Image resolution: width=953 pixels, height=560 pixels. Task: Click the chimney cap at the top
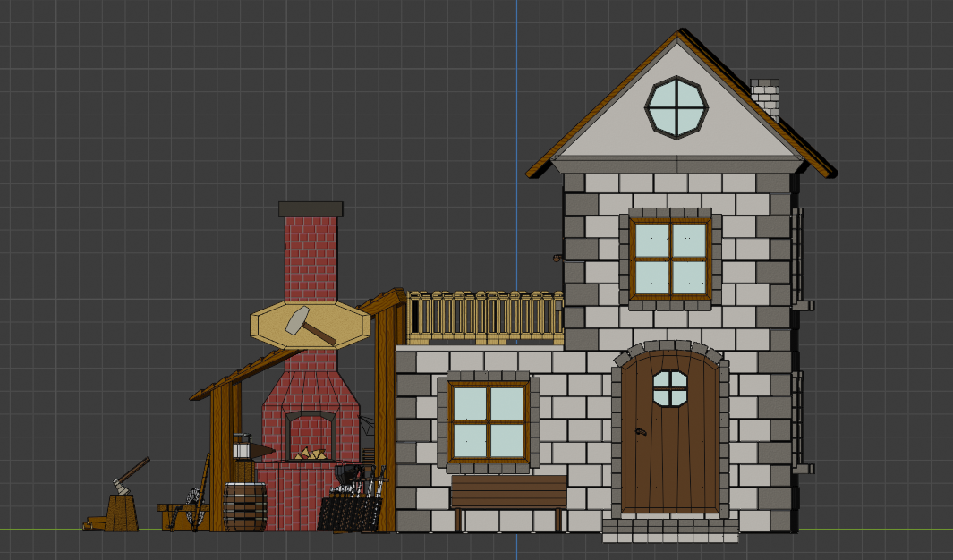click(311, 208)
